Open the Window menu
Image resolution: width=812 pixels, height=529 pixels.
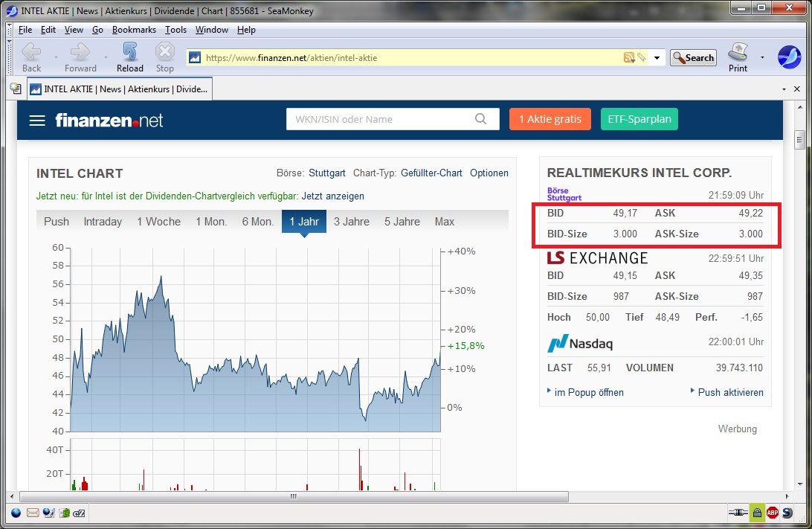tap(211, 30)
